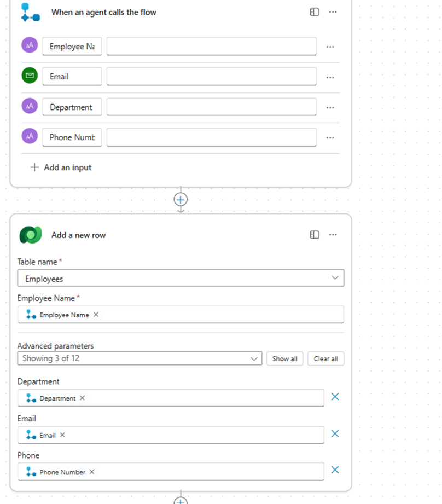This screenshot has width=442, height=504.
Task: Remove the Department parameter with the blue X
Action: 335,397
